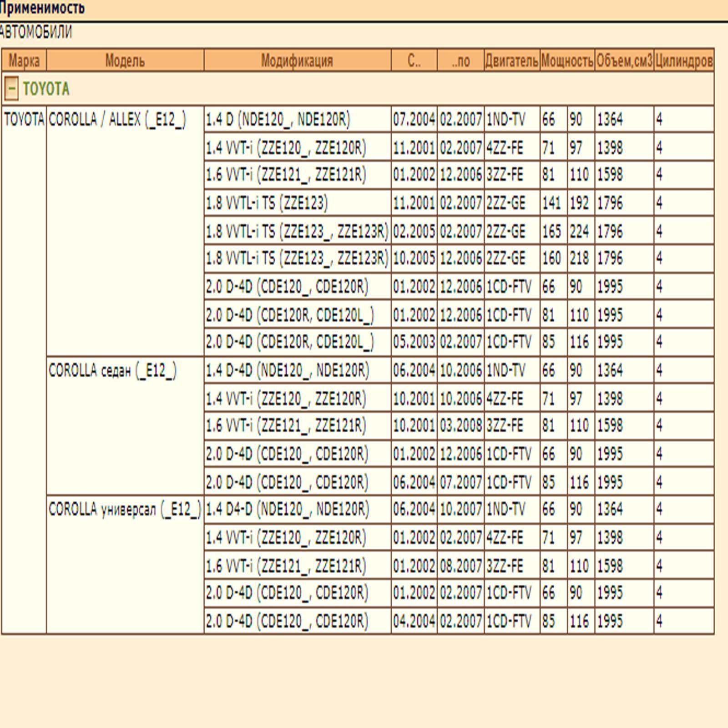Sort by the Марка column header
728x728 pixels.
[24, 61]
